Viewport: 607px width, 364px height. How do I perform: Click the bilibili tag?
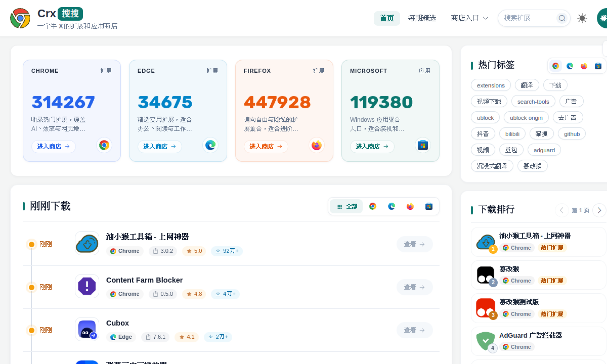512,134
